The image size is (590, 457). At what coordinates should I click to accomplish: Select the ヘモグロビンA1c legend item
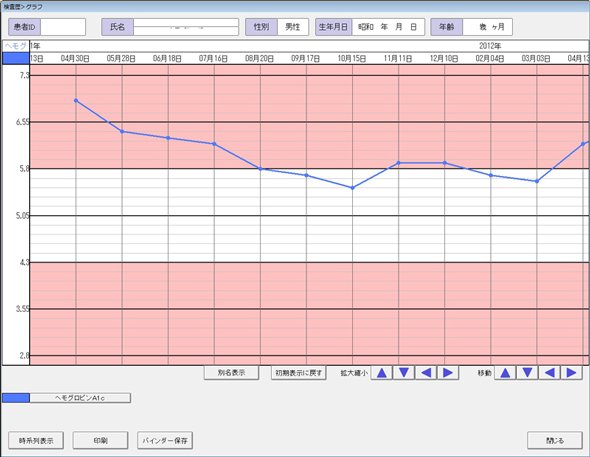[80, 398]
